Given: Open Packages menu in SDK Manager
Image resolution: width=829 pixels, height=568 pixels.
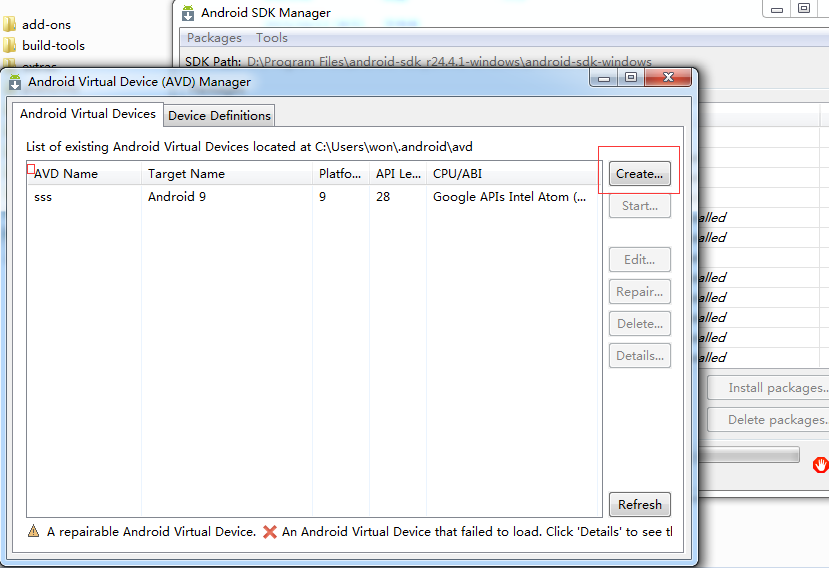Looking at the screenshot, I should [x=214, y=38].
